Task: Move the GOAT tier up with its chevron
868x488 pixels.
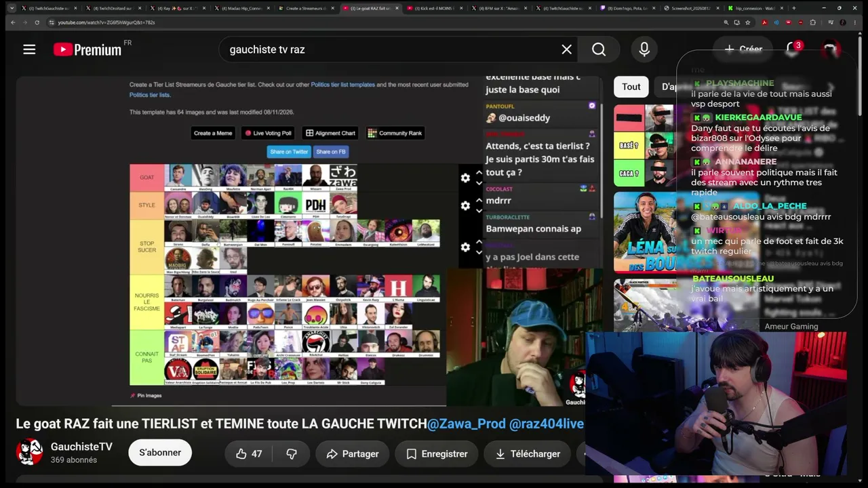Action: pos(479,172)
